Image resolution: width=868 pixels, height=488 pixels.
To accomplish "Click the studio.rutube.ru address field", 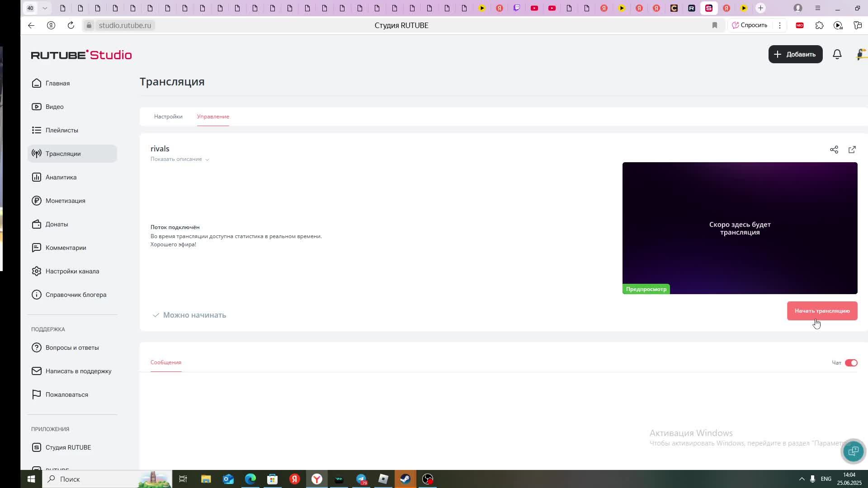I will (x=125, y=25).
